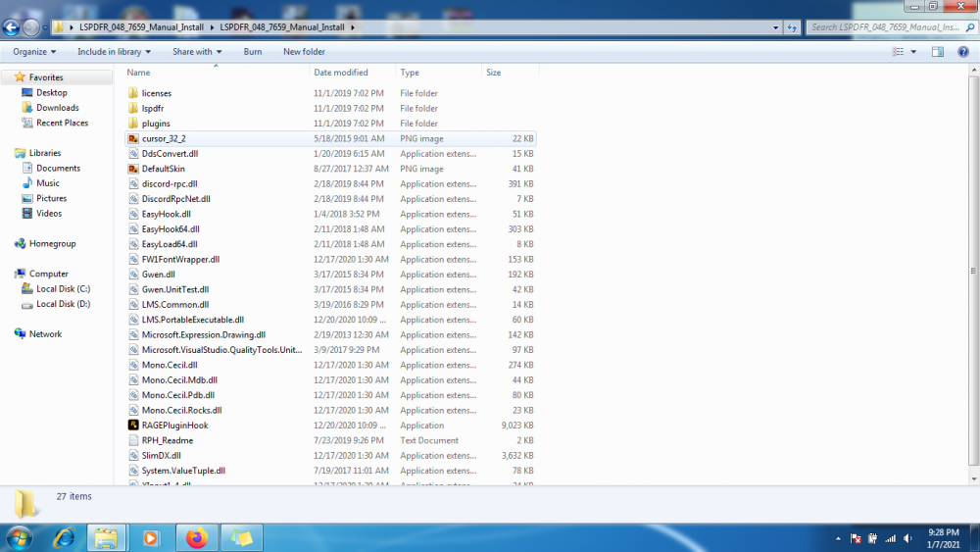The image size is (980, 552).
Task: Open view options dropdown arrow
Action: (x=913, y=52)
